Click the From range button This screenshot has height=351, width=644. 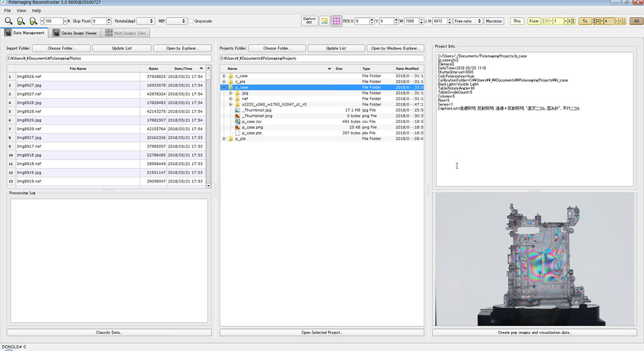click(x=534, y=21)
